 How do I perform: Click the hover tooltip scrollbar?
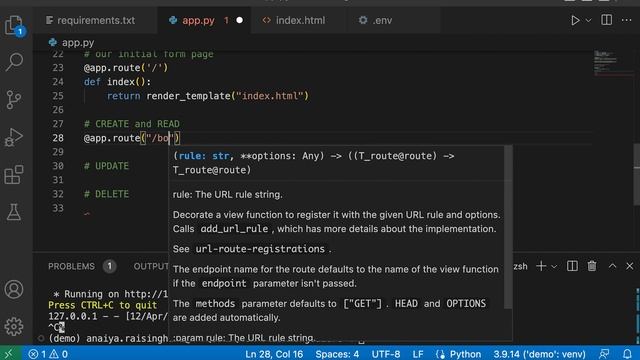(x=508, y=227)
